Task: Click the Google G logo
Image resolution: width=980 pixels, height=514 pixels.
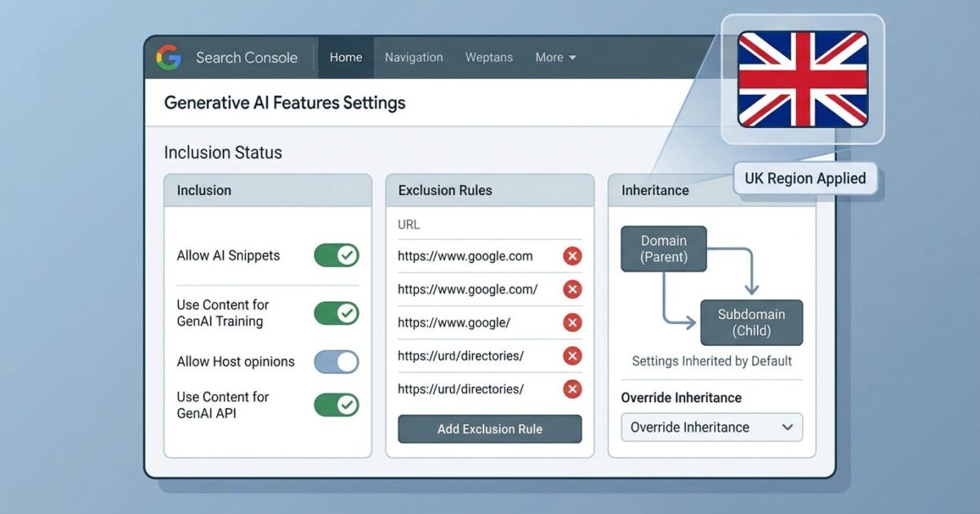Action: (168, 57)
